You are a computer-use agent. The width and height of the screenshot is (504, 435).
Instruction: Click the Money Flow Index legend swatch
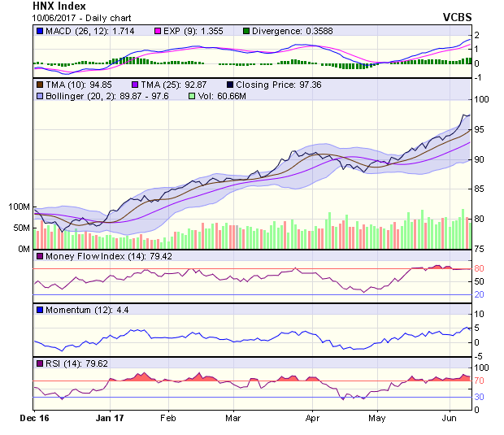click(40, 257)
